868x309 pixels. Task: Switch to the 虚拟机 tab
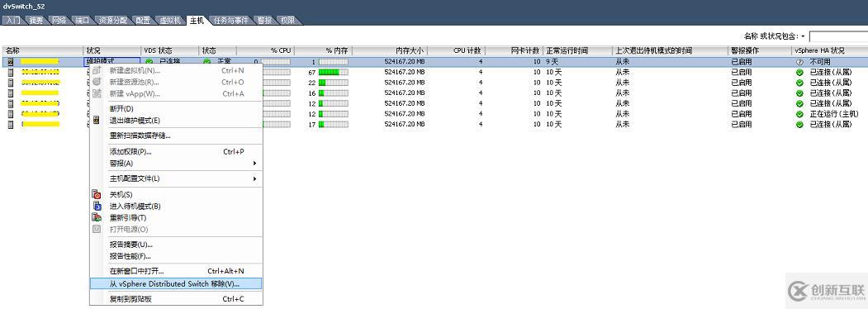[170, 21]
